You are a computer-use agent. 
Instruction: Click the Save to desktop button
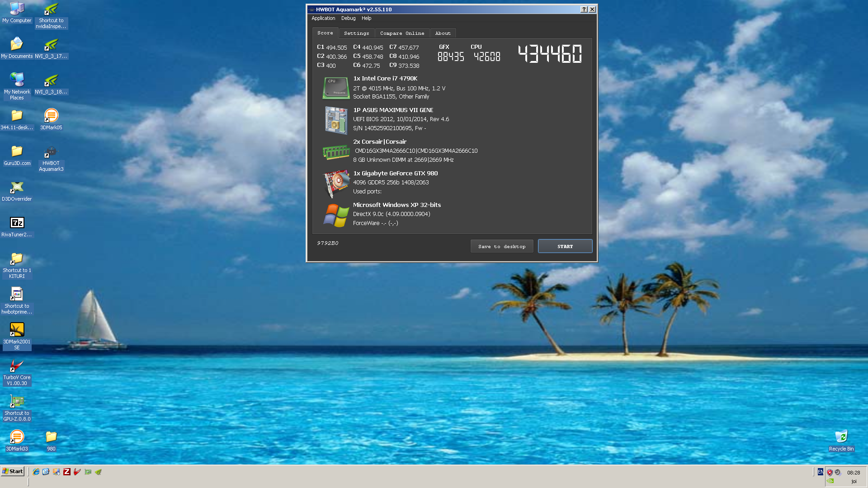pos(502,246)
